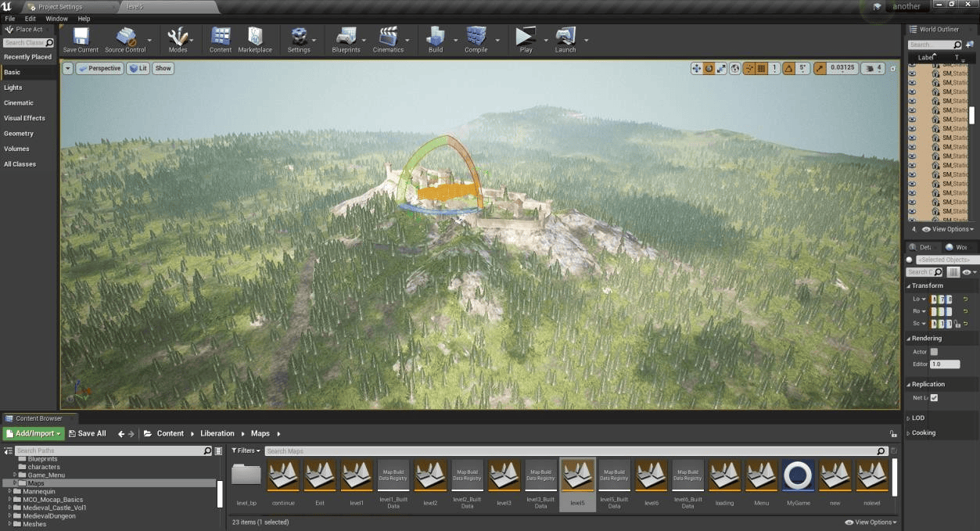This screenshot has width=980, height=531.
Task: Expand the Mannequin folder arrow in tree
Action: (x=9, y=492)
